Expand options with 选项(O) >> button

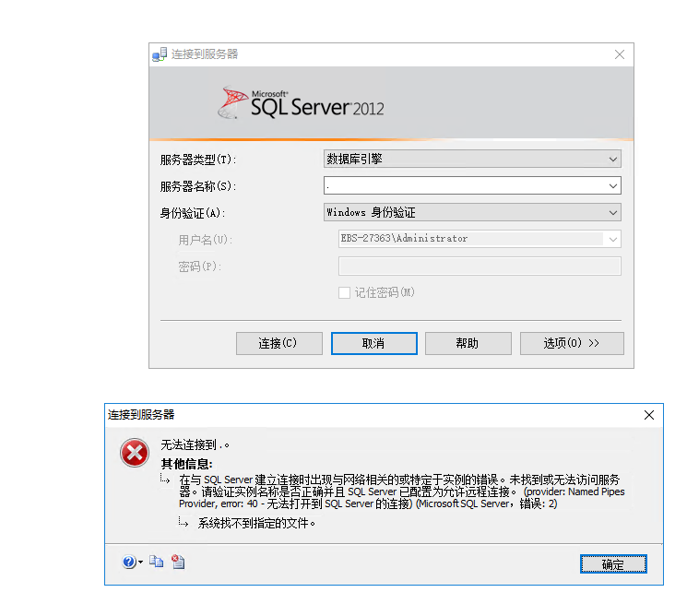[x=572, y=343]
